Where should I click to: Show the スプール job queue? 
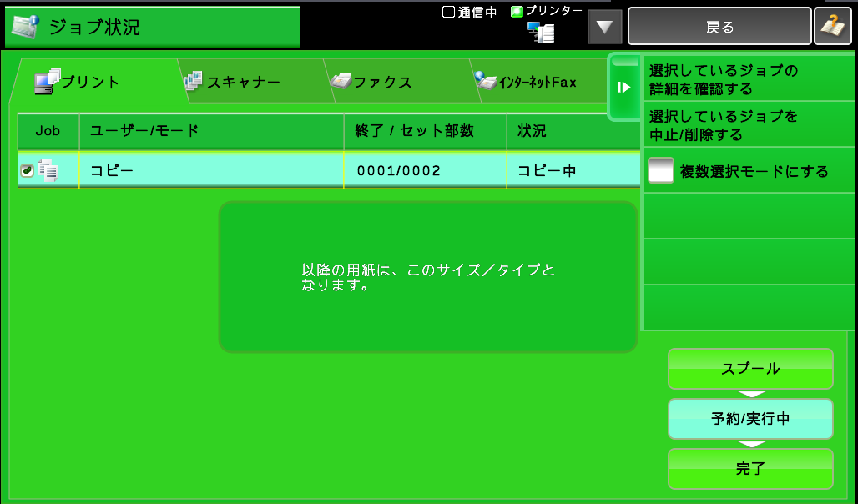point(749,369)
